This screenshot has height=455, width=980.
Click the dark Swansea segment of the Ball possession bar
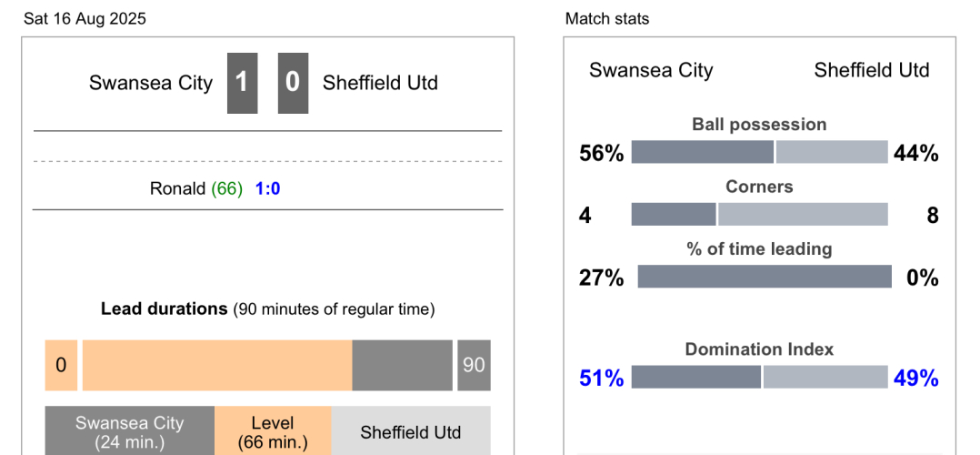click(x=702, y=153)
